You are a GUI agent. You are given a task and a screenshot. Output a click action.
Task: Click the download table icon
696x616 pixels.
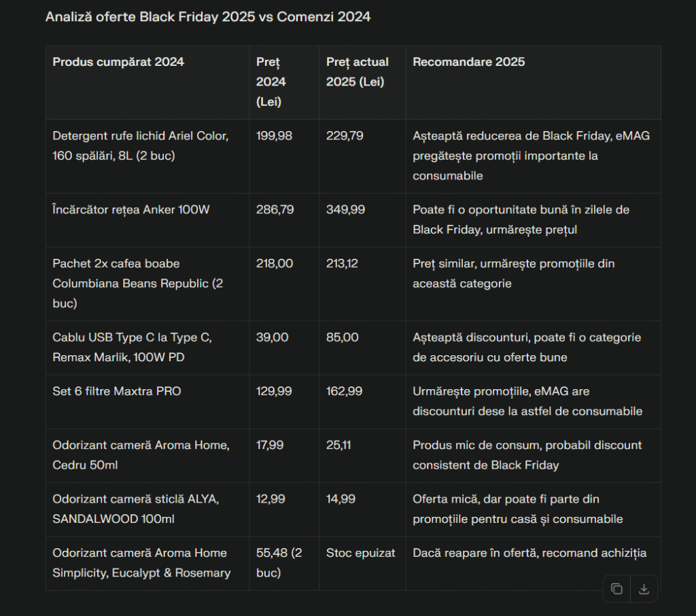(x=644, y=589)
